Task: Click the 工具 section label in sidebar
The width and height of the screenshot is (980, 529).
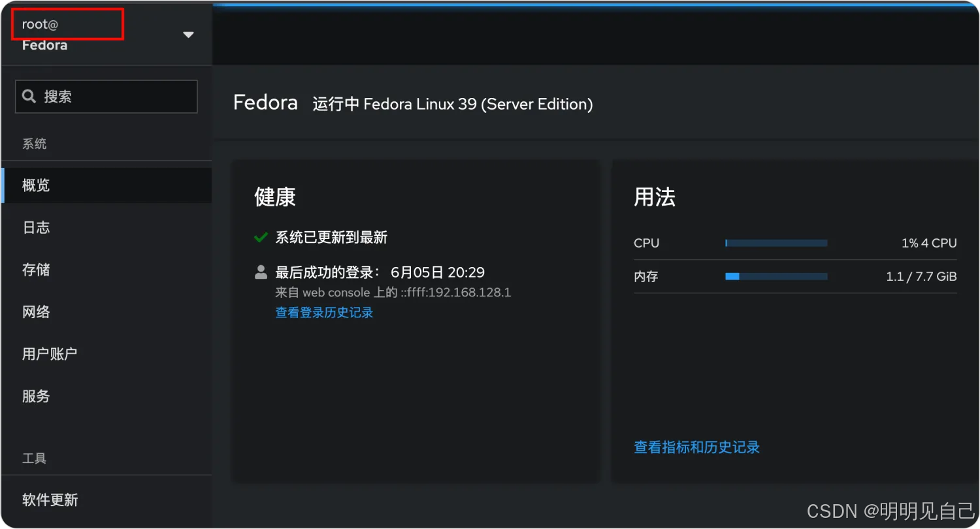Action: pos(35,458)
